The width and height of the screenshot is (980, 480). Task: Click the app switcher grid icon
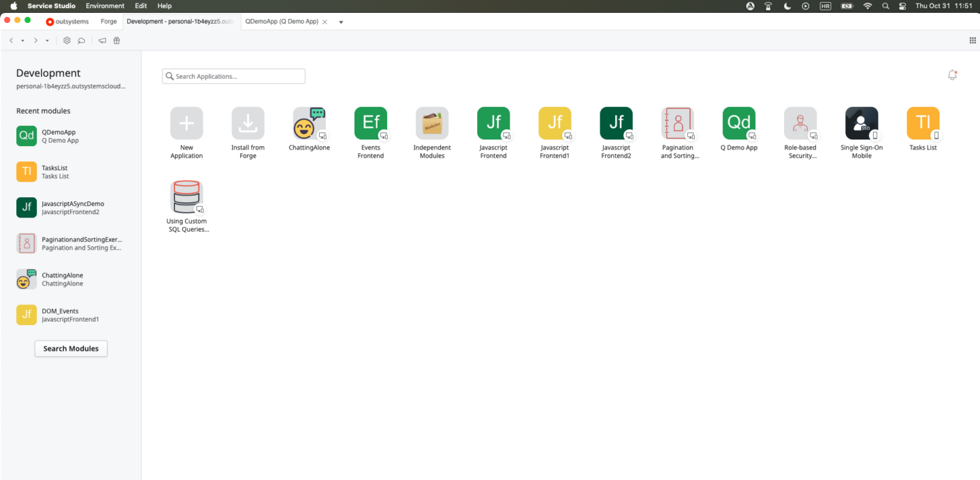[x=972, y=40]
